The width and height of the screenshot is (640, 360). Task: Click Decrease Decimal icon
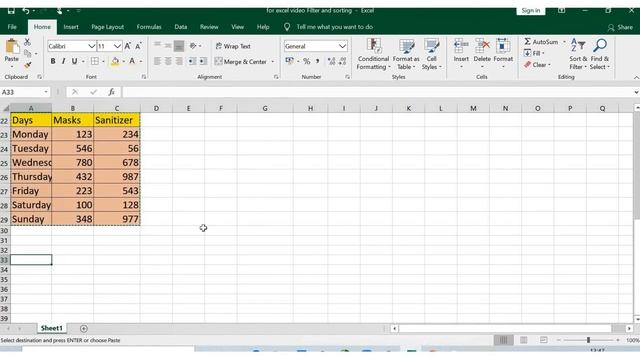(x=343, y=61)
